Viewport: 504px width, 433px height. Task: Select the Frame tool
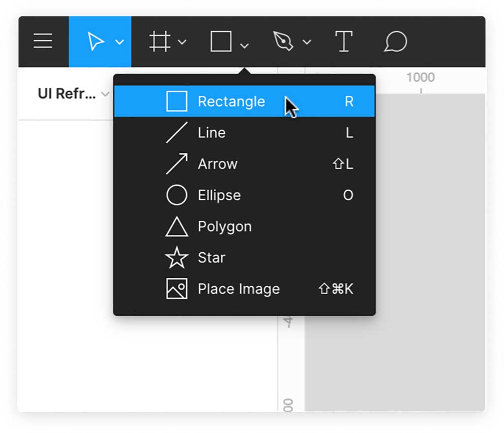(160, 41)
